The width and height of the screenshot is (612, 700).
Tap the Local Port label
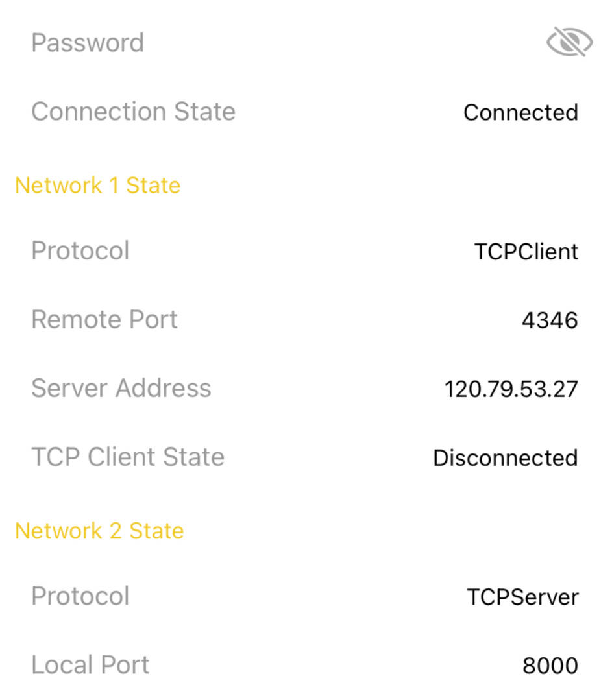(x=90, y=665)
